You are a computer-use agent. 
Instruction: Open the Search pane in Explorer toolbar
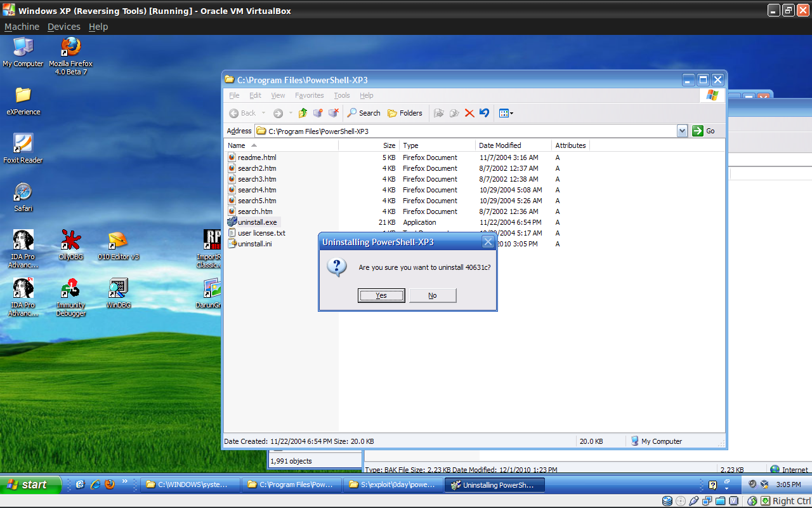point(363,113)
